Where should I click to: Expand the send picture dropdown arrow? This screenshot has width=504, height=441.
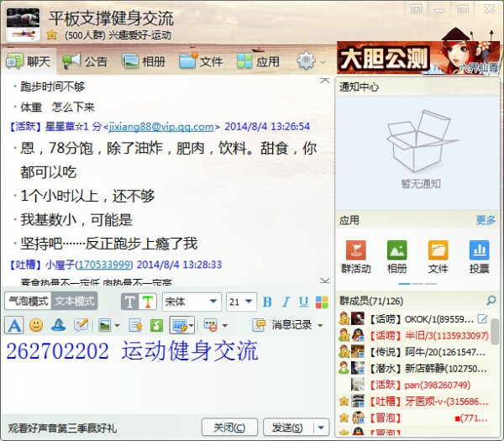point(117,326)
